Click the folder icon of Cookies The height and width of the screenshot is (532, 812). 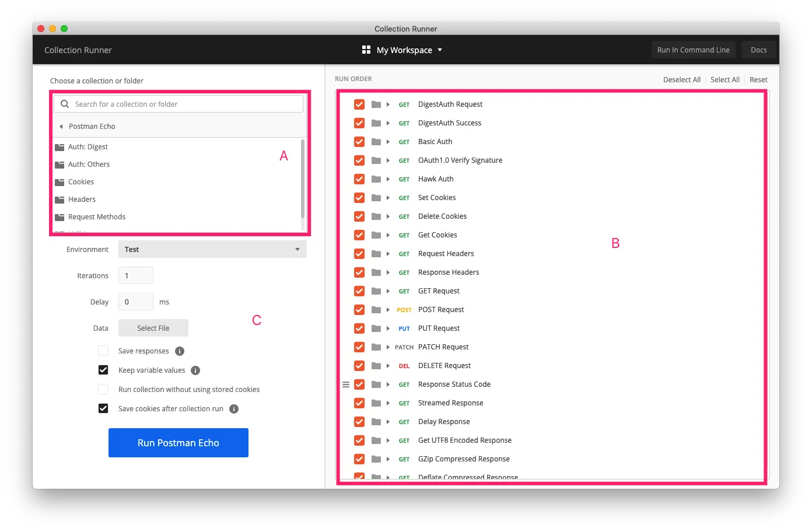point(60,182)
